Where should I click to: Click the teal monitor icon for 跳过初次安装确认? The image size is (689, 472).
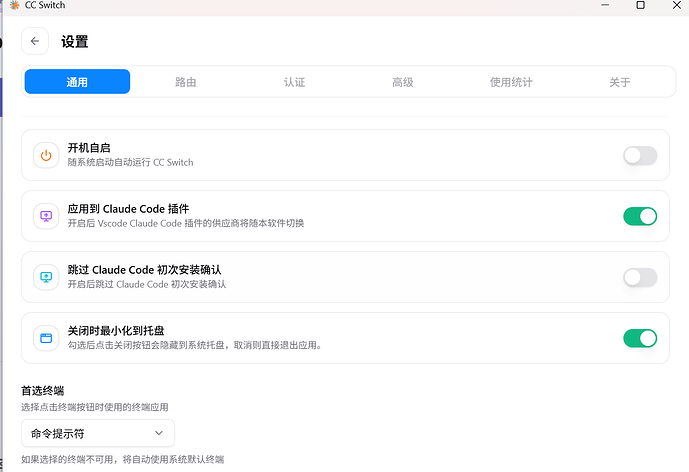(x=46, y=277)
